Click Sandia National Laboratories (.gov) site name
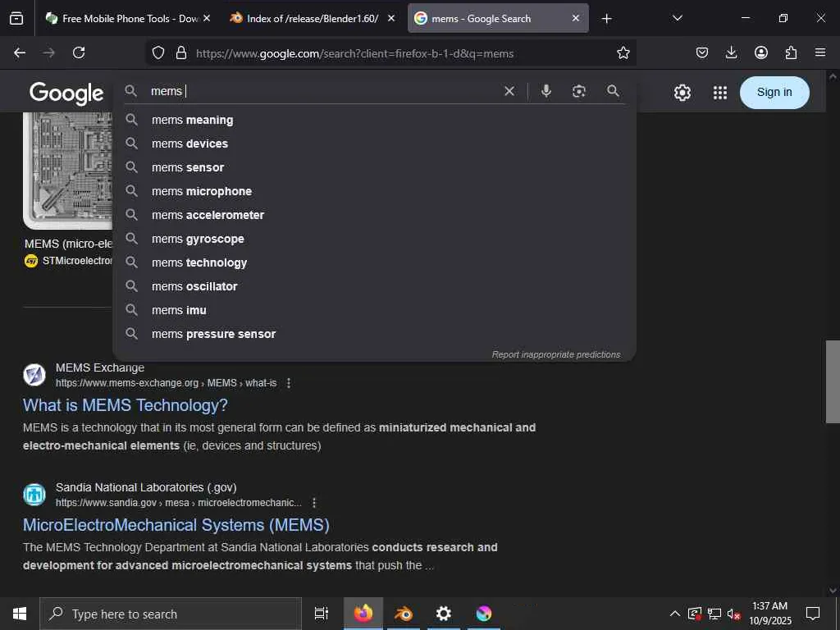840x630 pixels. click(146, 487)
